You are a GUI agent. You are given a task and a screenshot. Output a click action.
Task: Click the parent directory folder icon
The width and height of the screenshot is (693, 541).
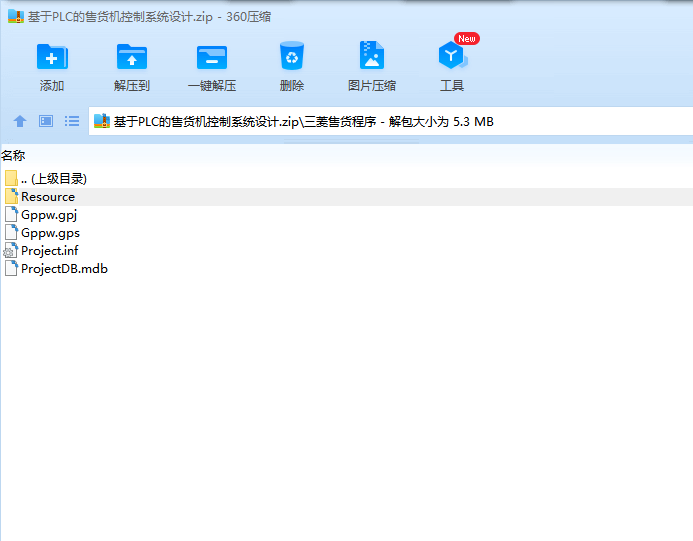tap(11, 178)
